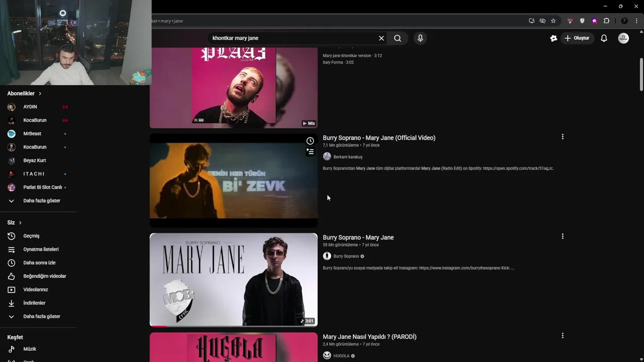Click the Keşfet section heading
Image resolution: width=644 pixels, height=362 pixels.
point(15,337)
